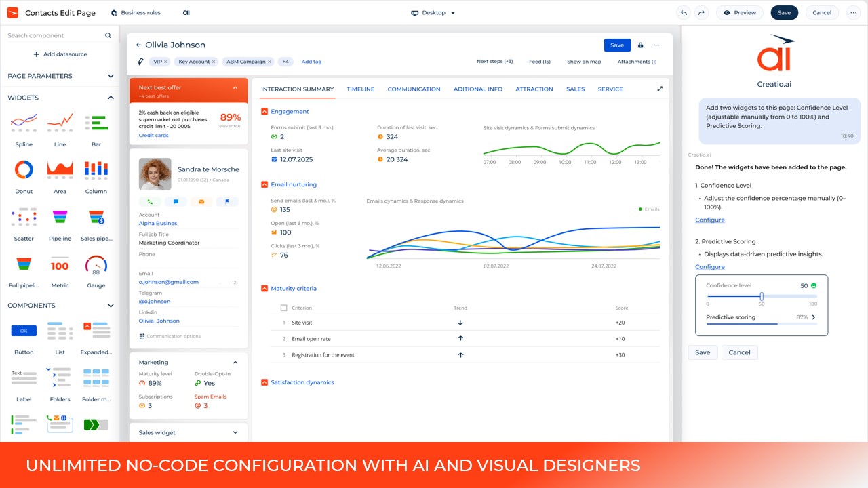This screenshot has width=868, height=488.
Task: Collapse the Widgets section chevron
Action: click(x=111, y=98)
